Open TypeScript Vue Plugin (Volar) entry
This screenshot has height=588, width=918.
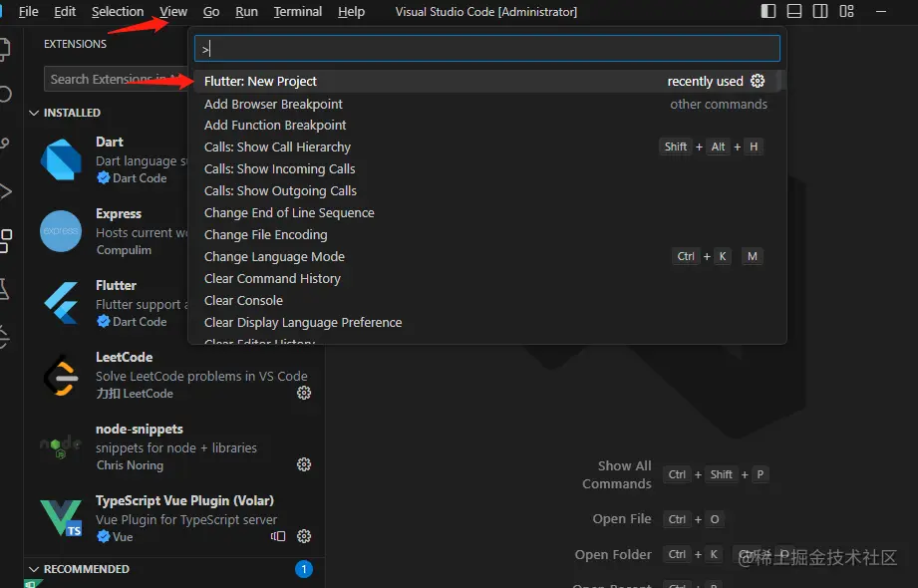click(175, 518)
